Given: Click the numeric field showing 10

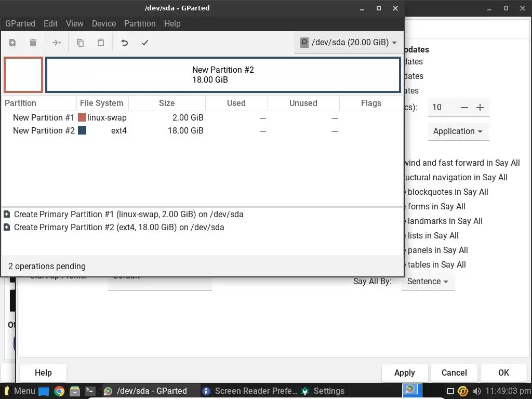Looking at the screenshot, I should tap(443, 108).
